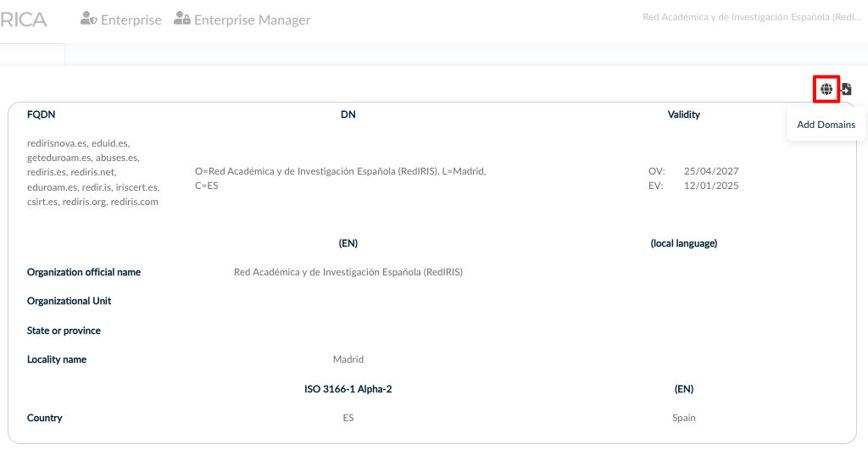This screenshot has height=450, width=868.
Task: Click the Spain country name value
Action: [x=683, y=418]
